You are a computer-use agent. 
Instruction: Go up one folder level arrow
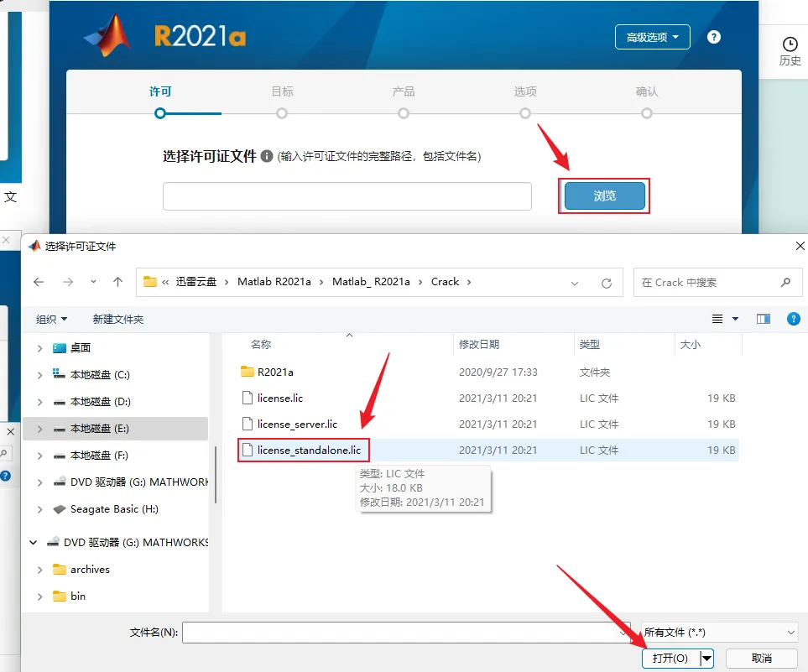118,282
